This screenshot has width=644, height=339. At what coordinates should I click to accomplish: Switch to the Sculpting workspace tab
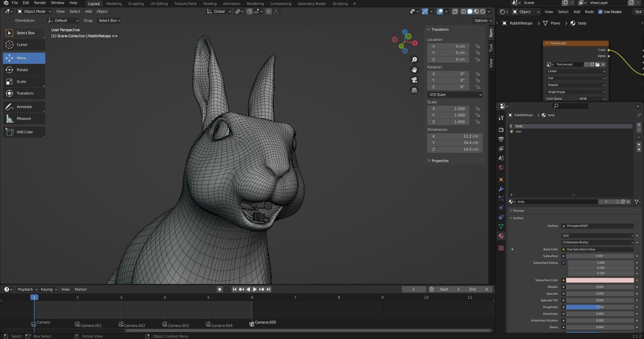coord(136,4)
